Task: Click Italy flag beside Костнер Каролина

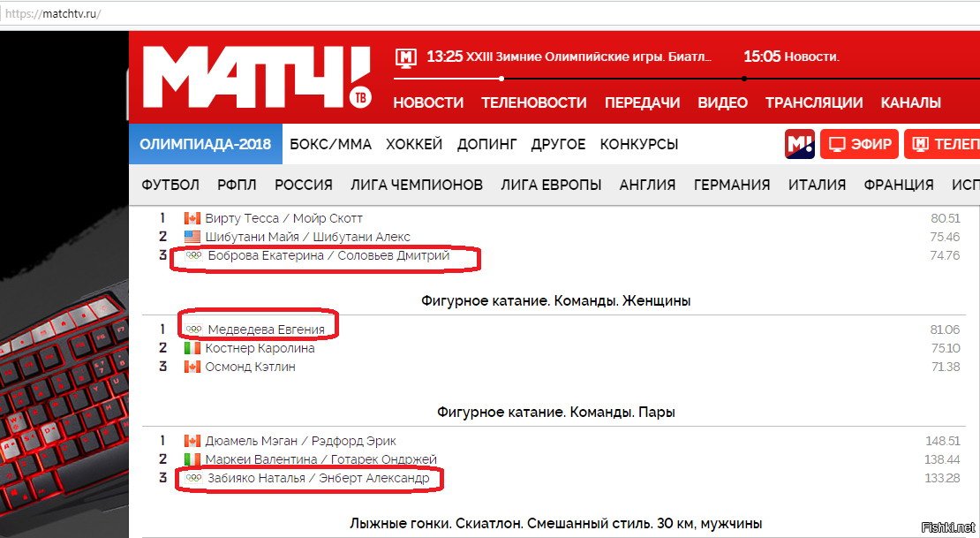Action: 192,348
